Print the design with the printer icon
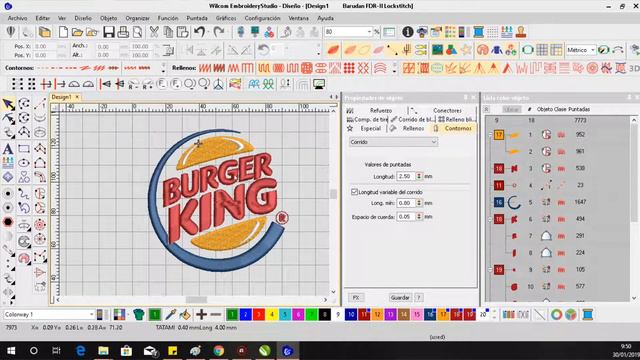This screenshot has height=360, width=640. coord(123,32)
